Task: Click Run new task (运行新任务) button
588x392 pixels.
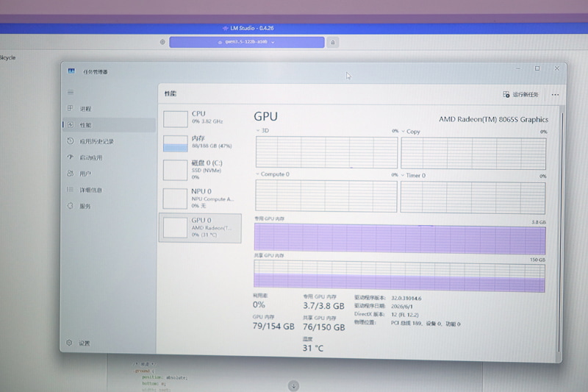Action: pyautogui.click(x=520, y=95)
